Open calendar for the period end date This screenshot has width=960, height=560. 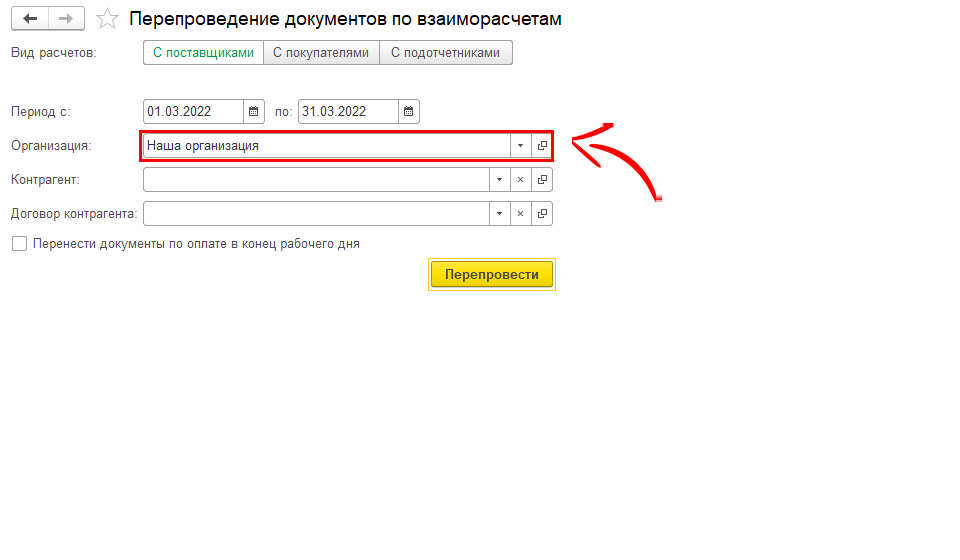[408, 111]
